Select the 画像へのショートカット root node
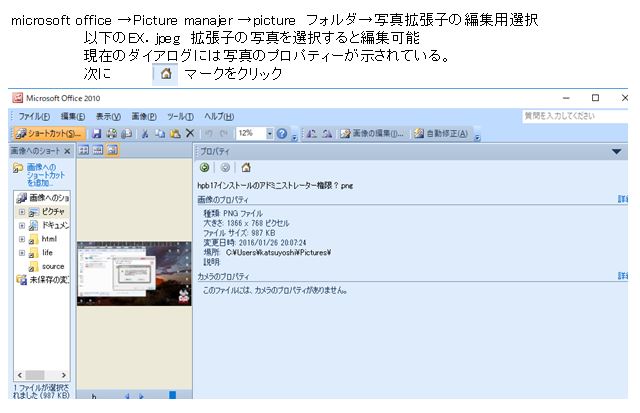Viewport: 640px width, 413px height. pyautogui.click(x=49, y=198)
